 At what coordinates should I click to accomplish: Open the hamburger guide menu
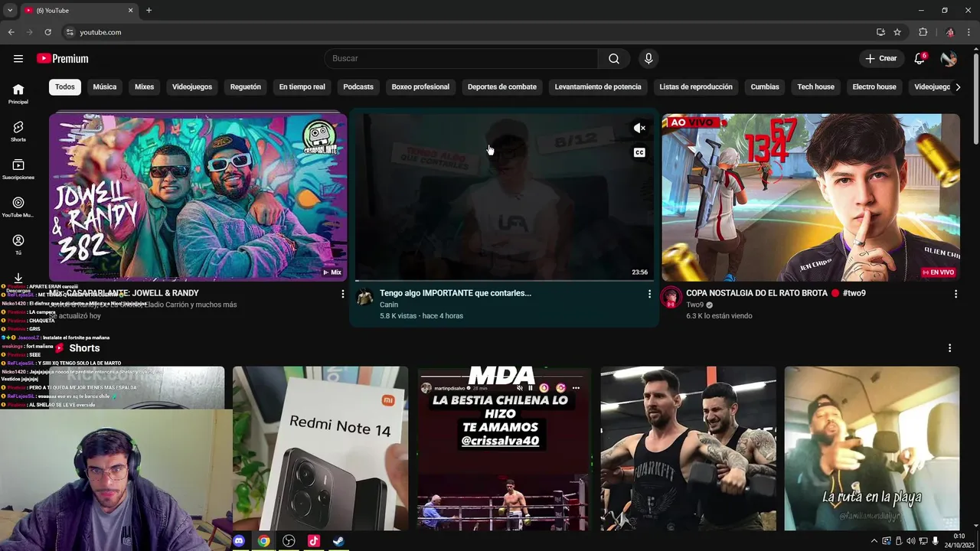coord(18,59)
